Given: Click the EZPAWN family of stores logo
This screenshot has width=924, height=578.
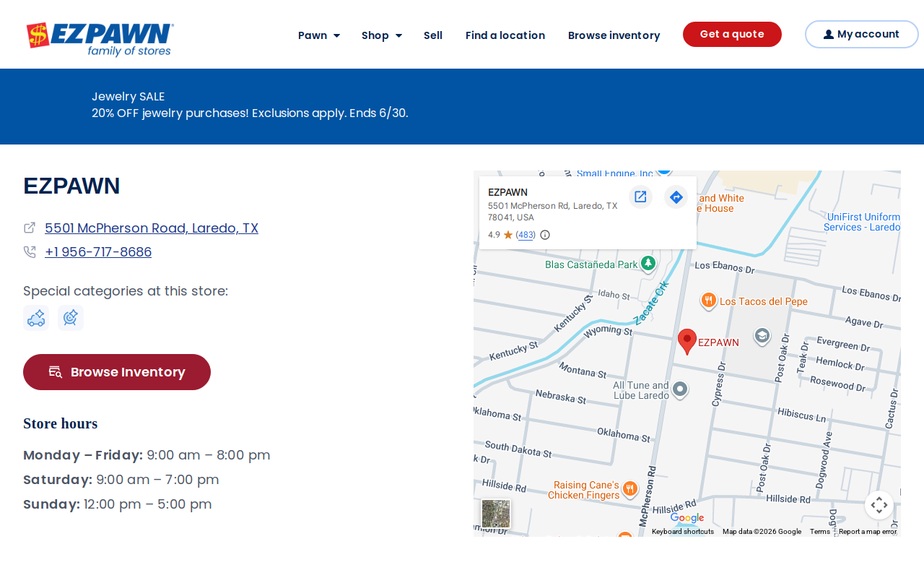Looking at the screenshot, I should [x=100, y=39].
